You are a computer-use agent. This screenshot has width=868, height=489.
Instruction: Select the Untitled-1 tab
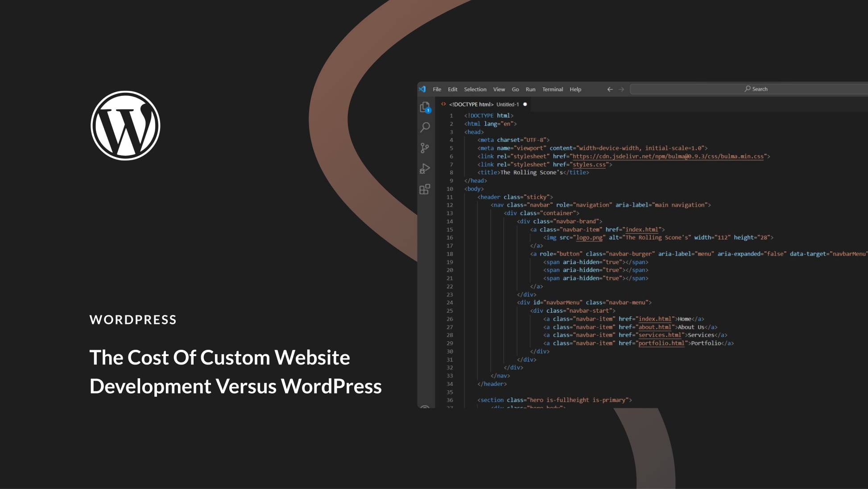pyautogui.click(x=508, y=104)
